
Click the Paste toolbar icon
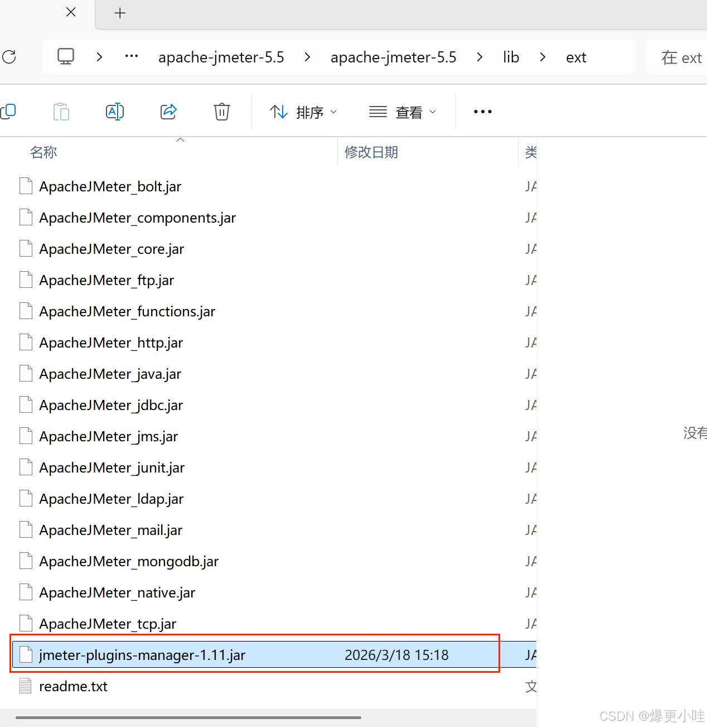[61, 112]
